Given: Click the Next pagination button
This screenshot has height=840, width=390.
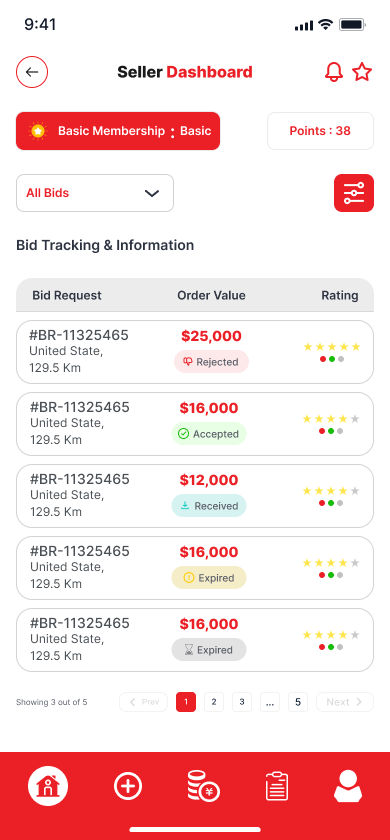Looking at the screenshot, I should point(345,702).
